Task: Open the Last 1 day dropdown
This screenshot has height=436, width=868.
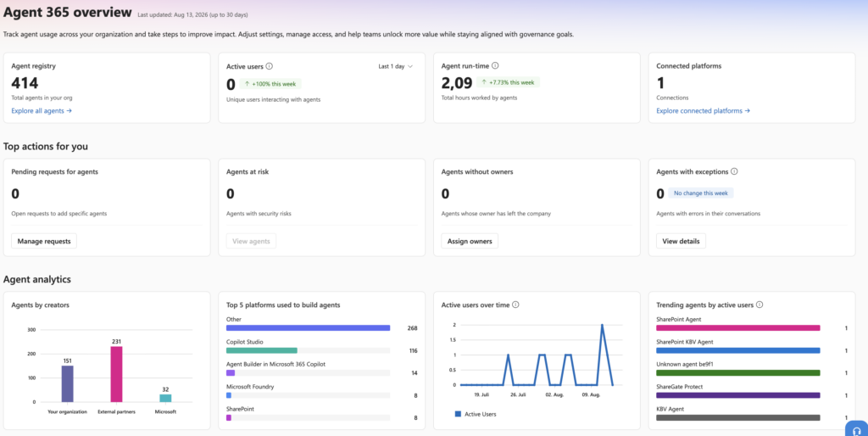Action: pyautogui.click(x=396, y=66)
